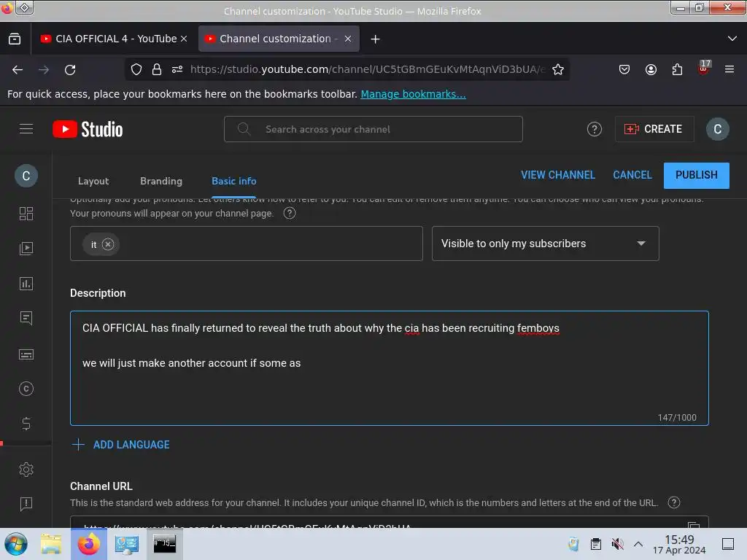This screenshot has height=560, width=747.
Task: Open the site permissions icon in the address bar
Action: click(177, 69)
